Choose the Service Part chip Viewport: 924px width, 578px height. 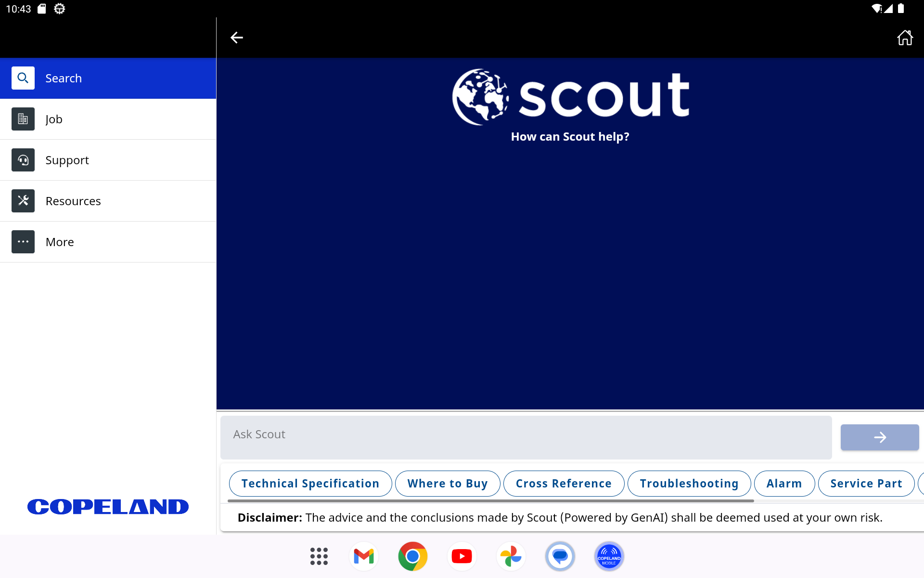coord(866,484)
